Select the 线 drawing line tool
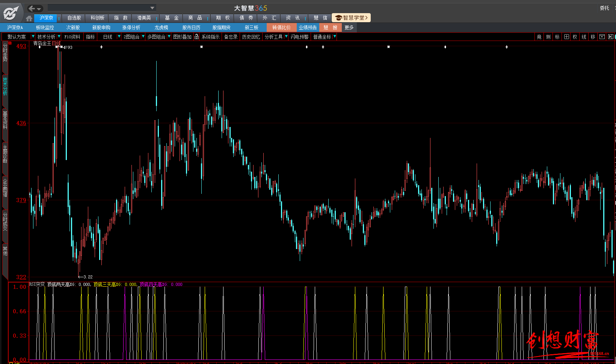This screenshot has height=364, width=616. [x=584, y=37]
